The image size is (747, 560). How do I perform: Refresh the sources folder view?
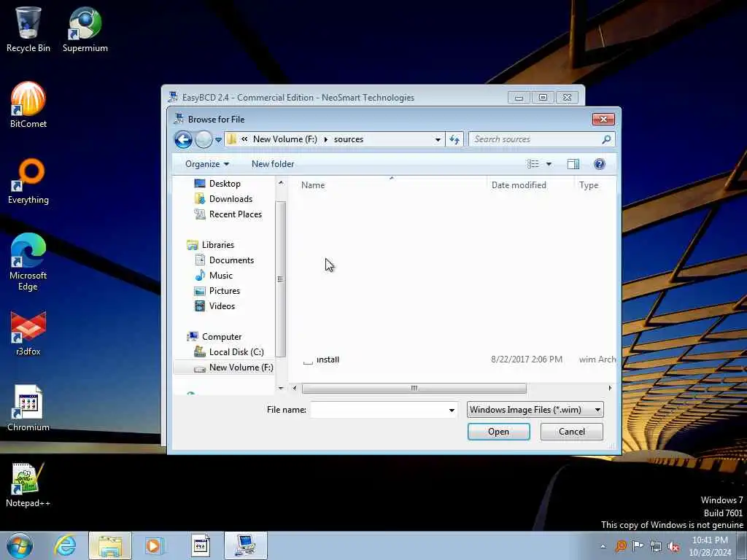(454, 139)
